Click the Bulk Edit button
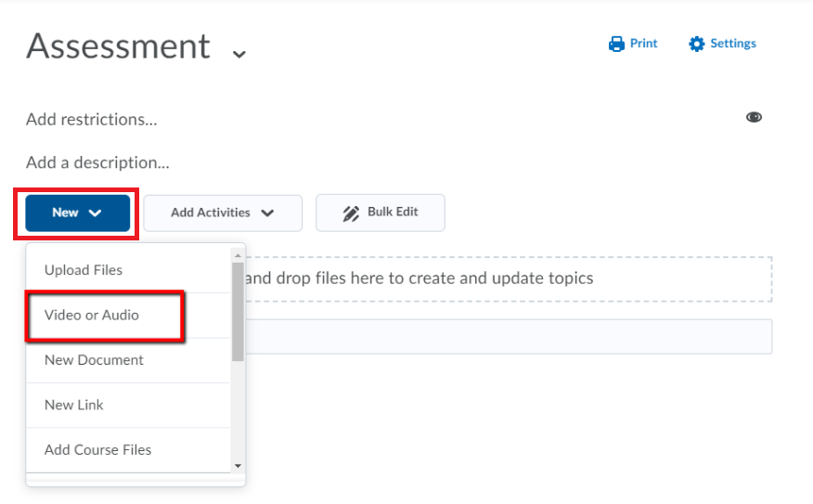 (381, 213)
